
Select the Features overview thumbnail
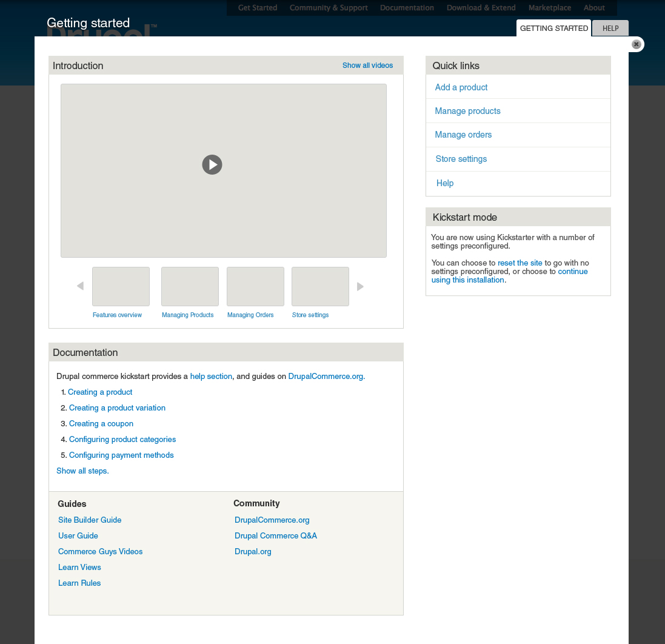pyautogui.click(x=121, y=286)
